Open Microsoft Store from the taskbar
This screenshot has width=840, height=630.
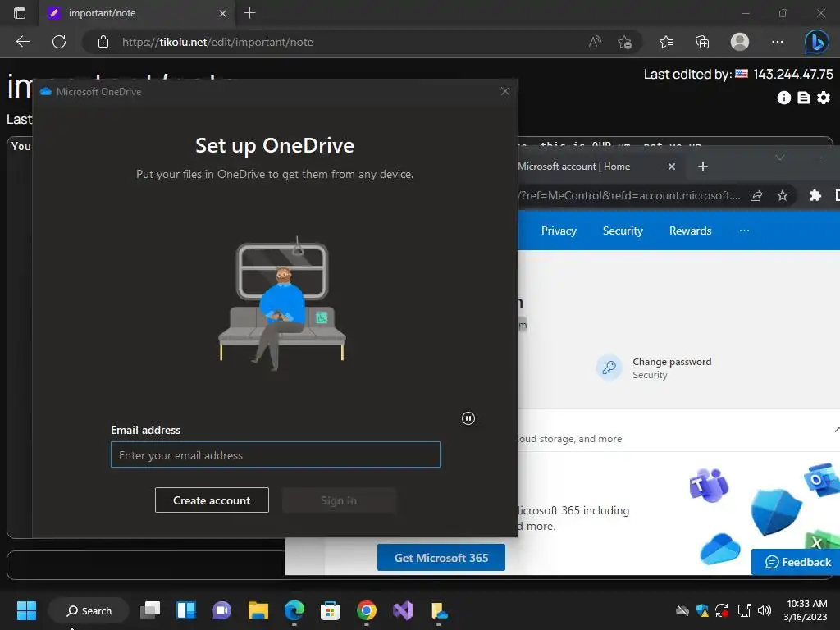pos(330,610)
